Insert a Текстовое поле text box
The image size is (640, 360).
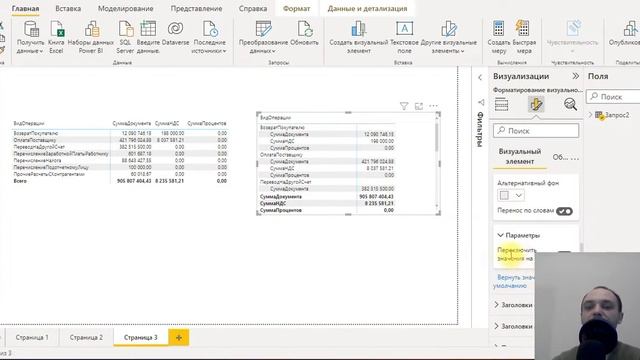[404, 38]
